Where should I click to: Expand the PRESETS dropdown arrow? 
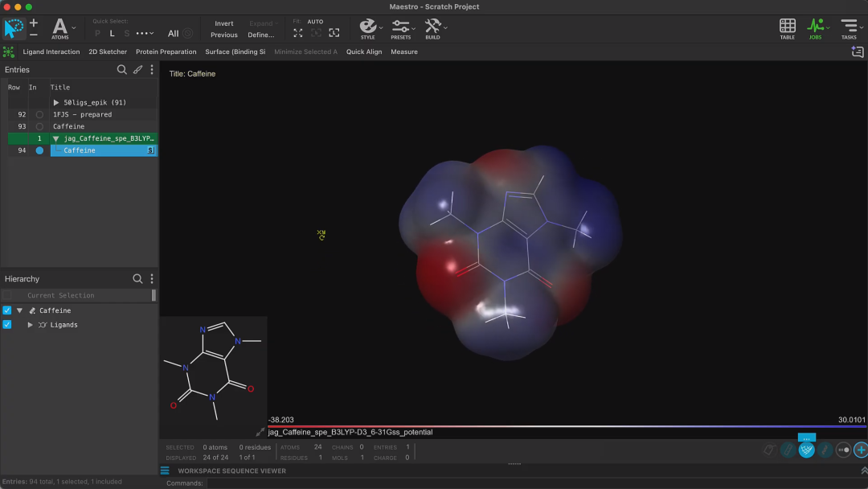click(x=414, y=27)
